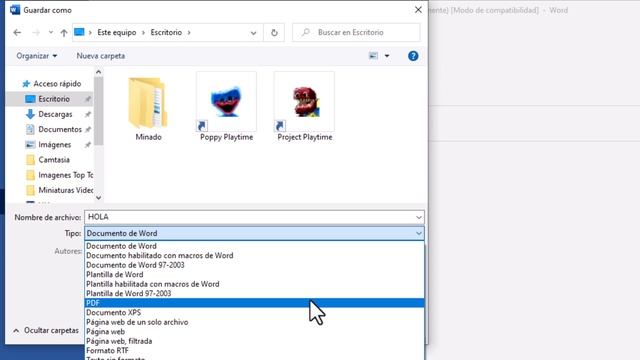Click the computer icon in the address bar
The width and height of the screenshot is (640, 360).
pyautogui.click(x=79, y=32)
